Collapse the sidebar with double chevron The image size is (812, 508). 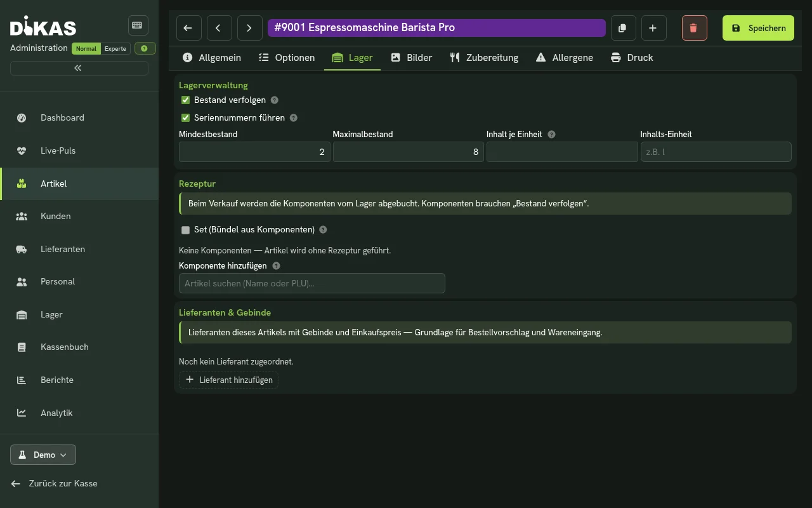click(79, 68)
